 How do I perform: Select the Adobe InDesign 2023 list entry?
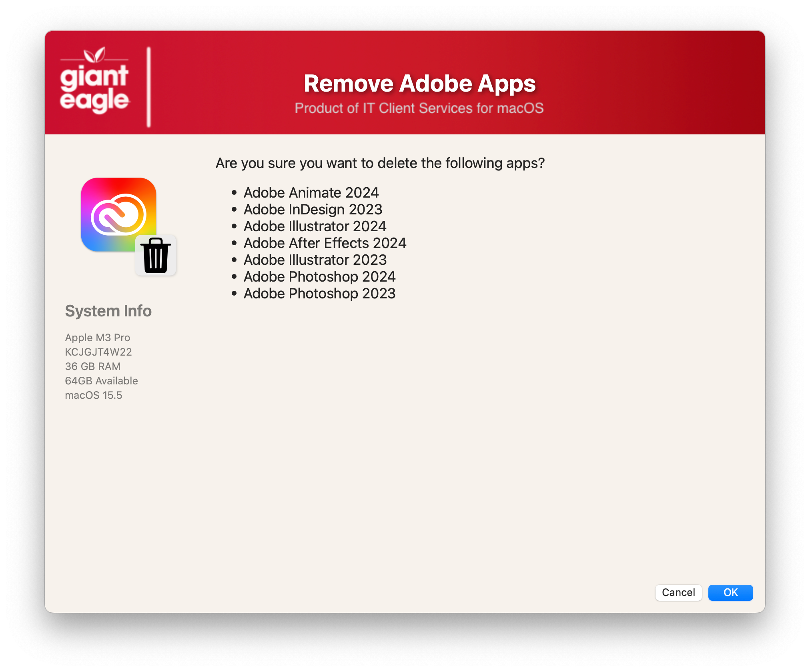click(x=313, y=210)
